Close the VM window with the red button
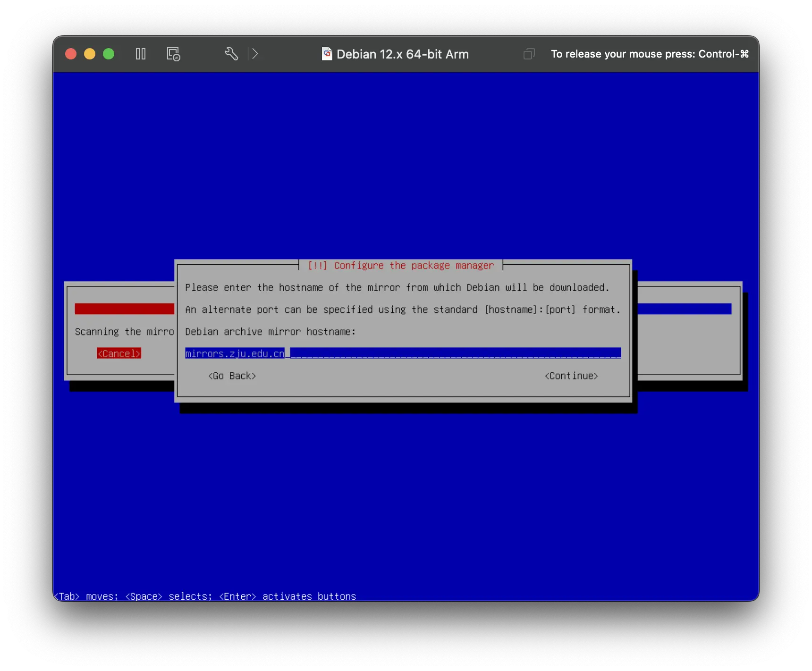This screenshot has width=812, height=671. point(71,54)
